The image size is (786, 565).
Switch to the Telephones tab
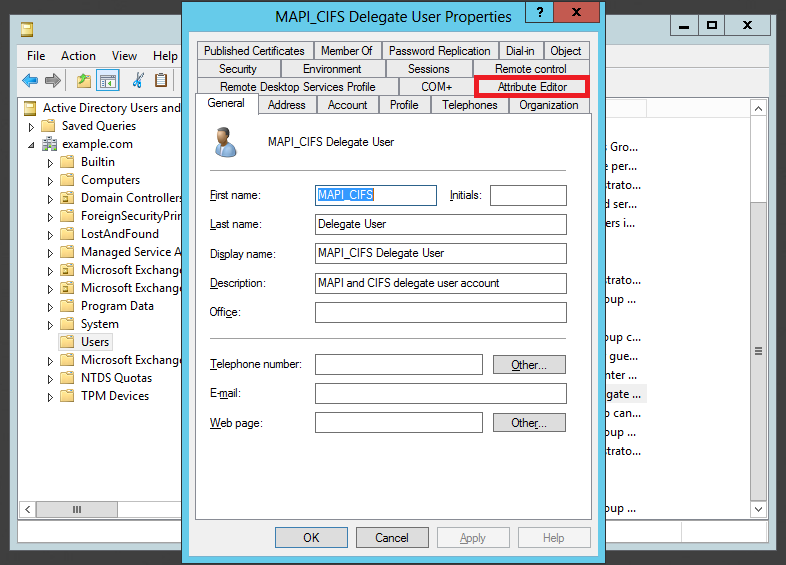(470, 105)
